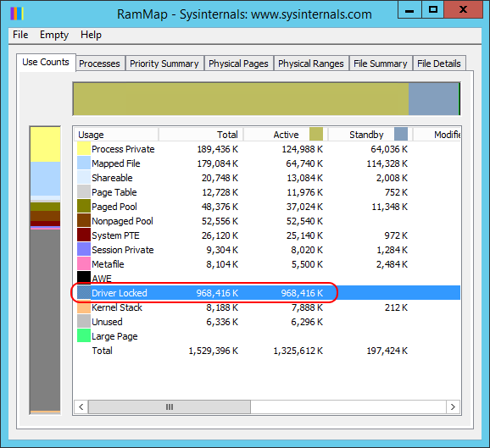The width and height of the screenshot is (490, 448).
Task: Select the Driver Locked row label
Action: click(x=120, y=293)
